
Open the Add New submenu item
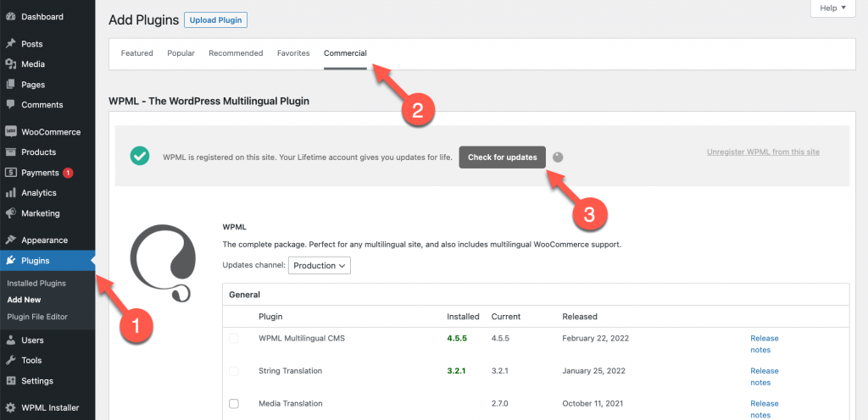point(25,300)
